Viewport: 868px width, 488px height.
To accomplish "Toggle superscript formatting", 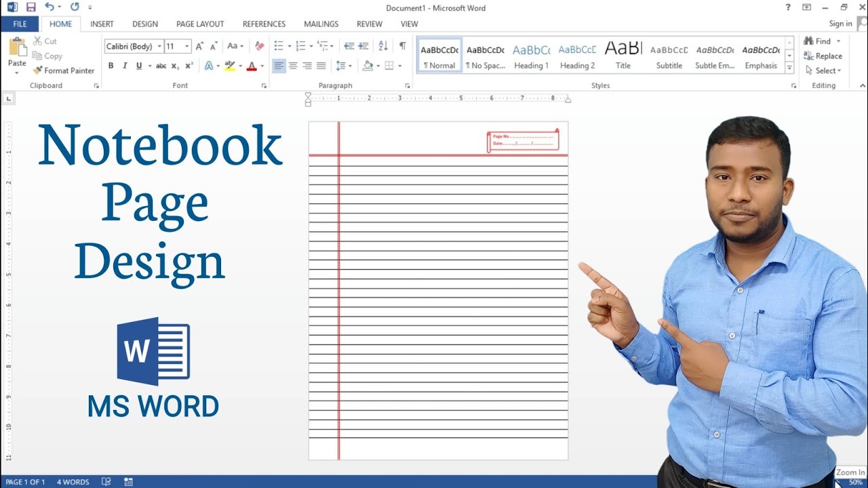I will point(189,66).
